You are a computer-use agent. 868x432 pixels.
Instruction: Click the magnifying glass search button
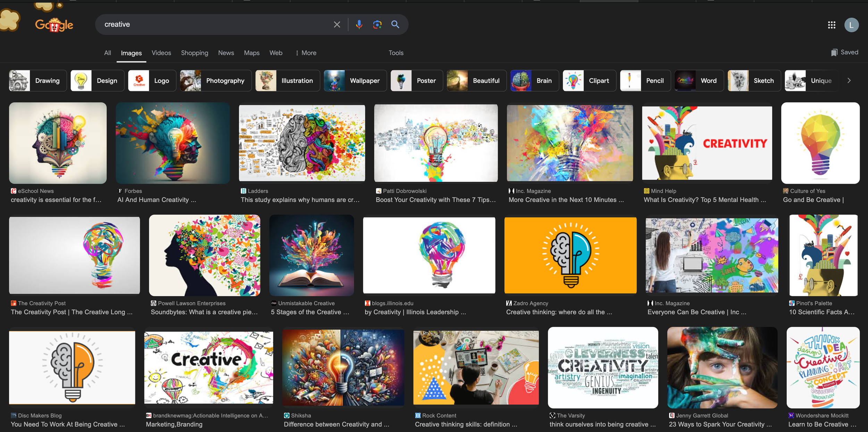pos(395,24)
